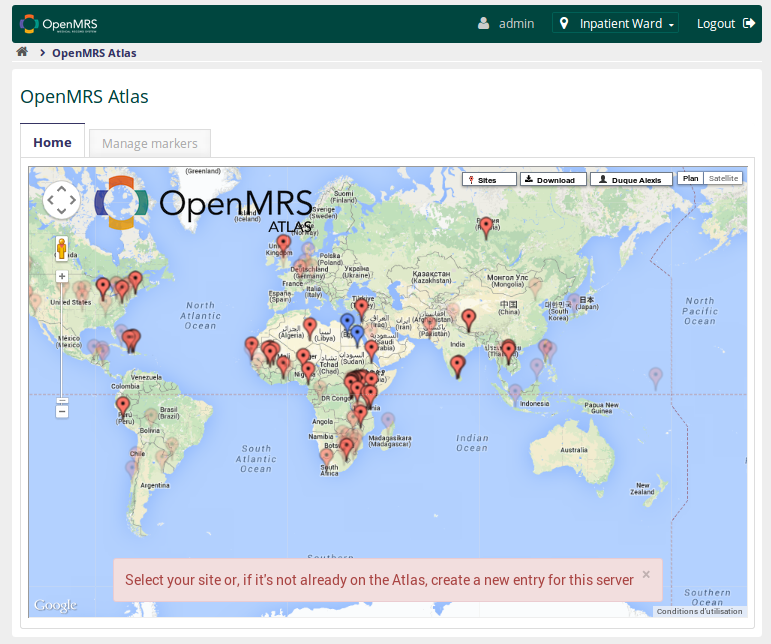Select the faded marker in Japan
This screenshot has height=644, width=771.
pos(574,302)
